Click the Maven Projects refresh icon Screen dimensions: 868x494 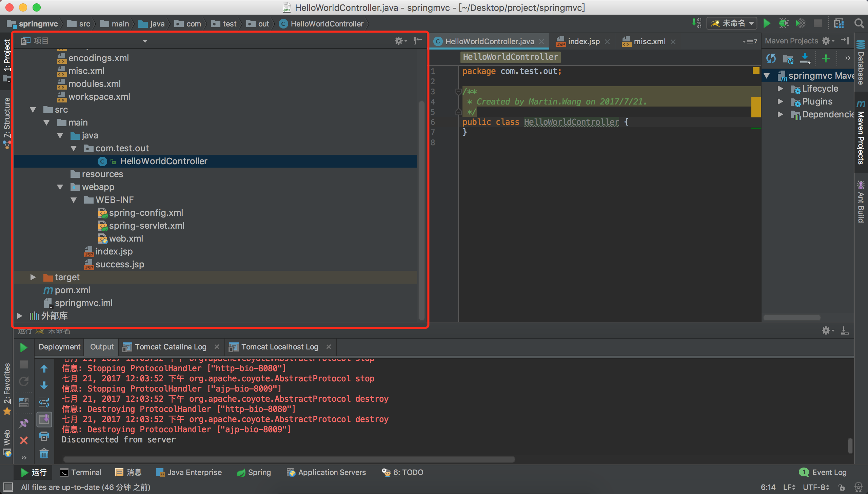pyautogui.click(x=771, y=57)
